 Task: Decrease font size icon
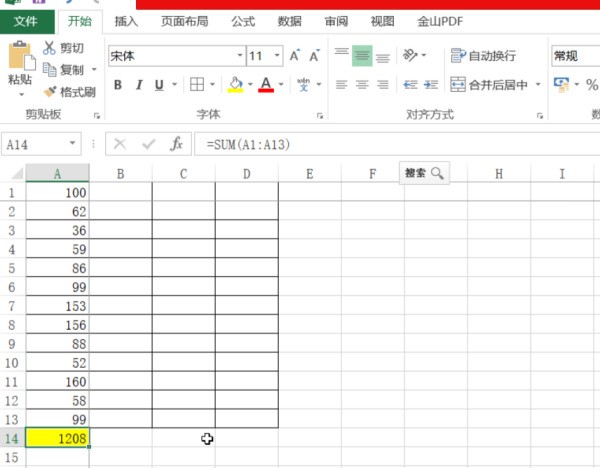click(x=314, y=56)
